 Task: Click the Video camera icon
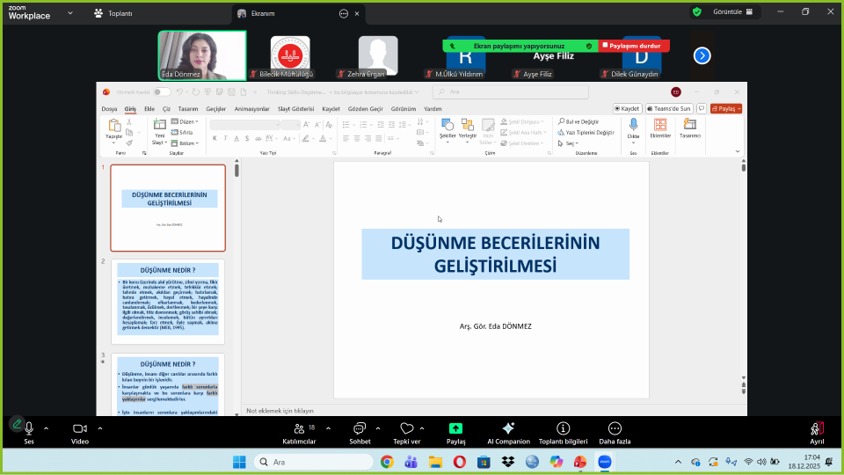click(79, 429)
